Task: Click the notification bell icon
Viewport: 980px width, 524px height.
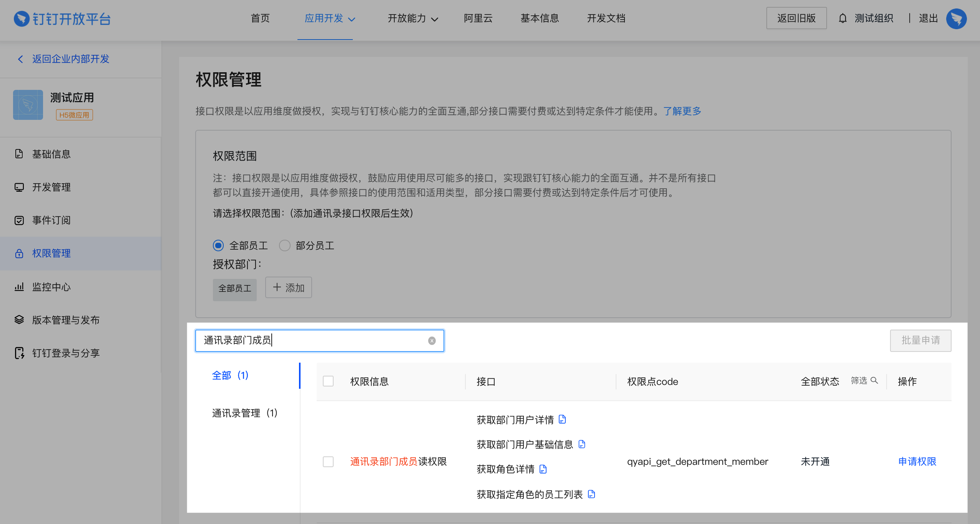Action: 842,18
